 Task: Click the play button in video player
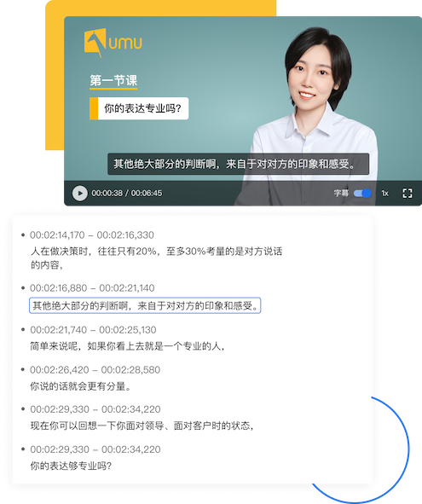coord(79,194)
